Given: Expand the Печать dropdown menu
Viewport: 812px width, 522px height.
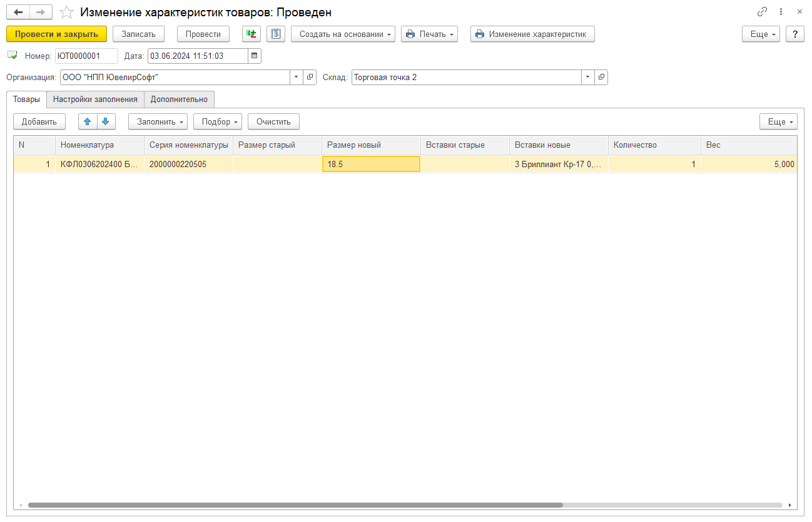Looking at the screenshot, I should (x=430, y=34).
